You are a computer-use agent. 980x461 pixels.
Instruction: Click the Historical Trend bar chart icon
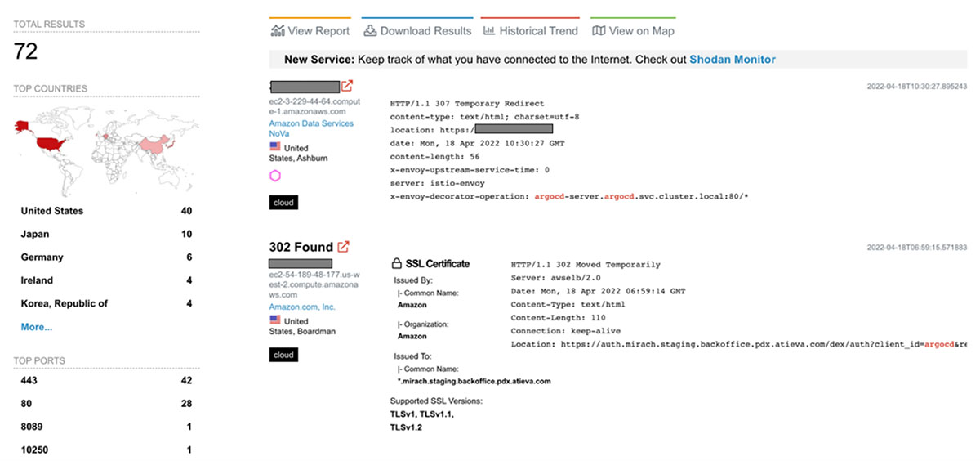coord(489,31)
